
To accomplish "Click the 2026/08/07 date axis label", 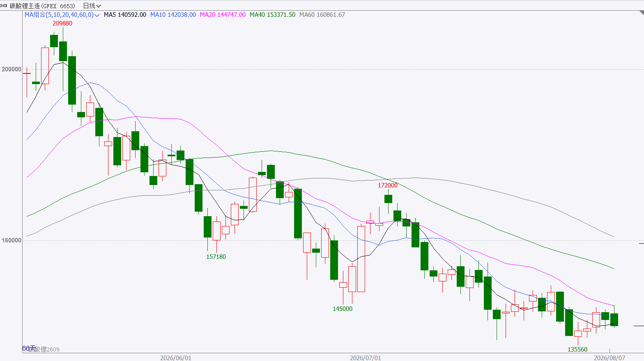I will click(x=609, y=358).
